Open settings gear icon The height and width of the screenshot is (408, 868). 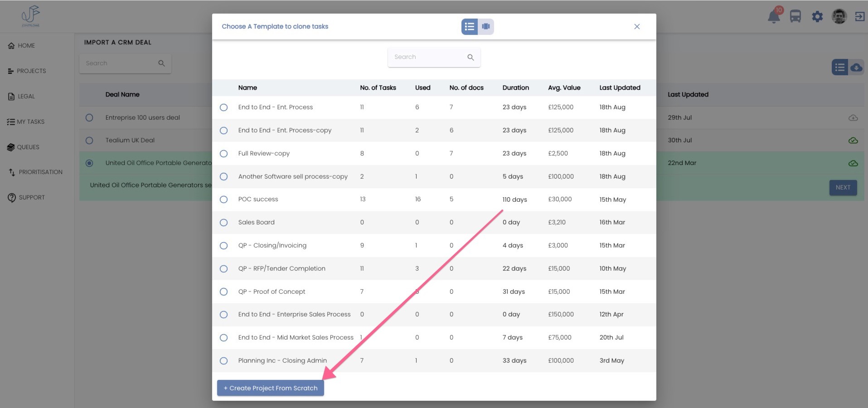pyautogui.click(x=817, y=17)
